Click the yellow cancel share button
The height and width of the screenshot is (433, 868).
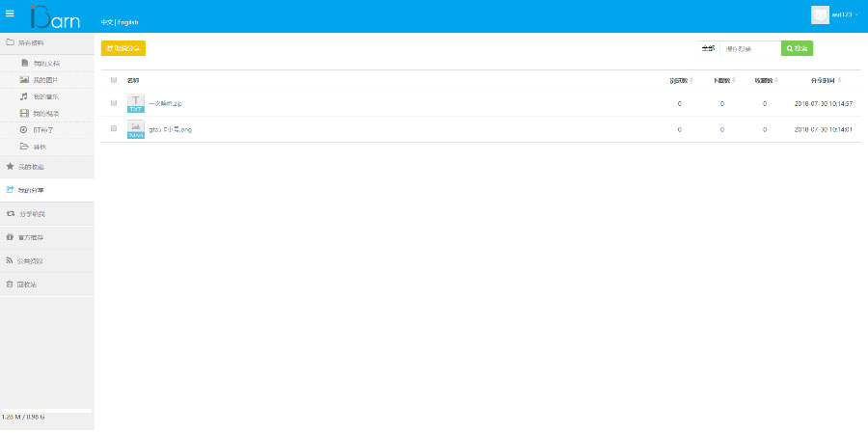tap(123, 48)
